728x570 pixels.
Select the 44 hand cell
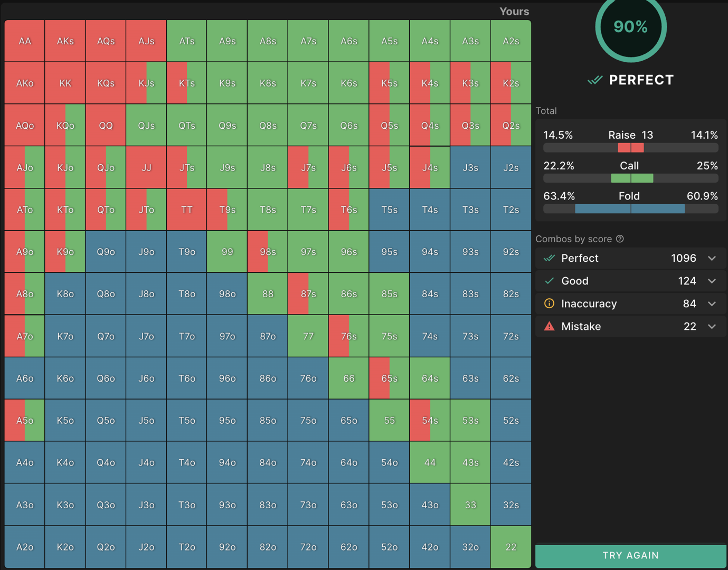point(430,463)
